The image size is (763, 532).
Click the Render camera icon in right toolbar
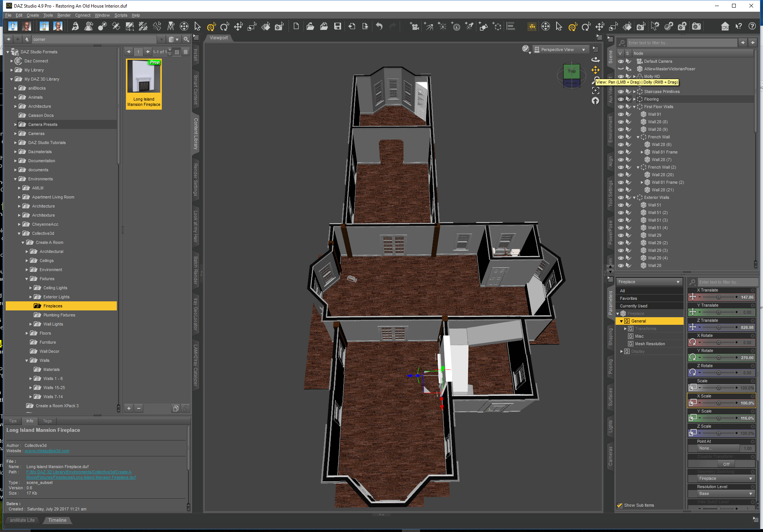[x=696, y=26]
